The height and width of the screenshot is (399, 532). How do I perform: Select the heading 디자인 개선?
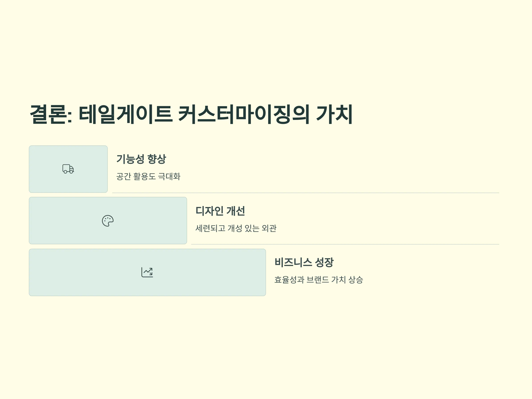[220, 211]
